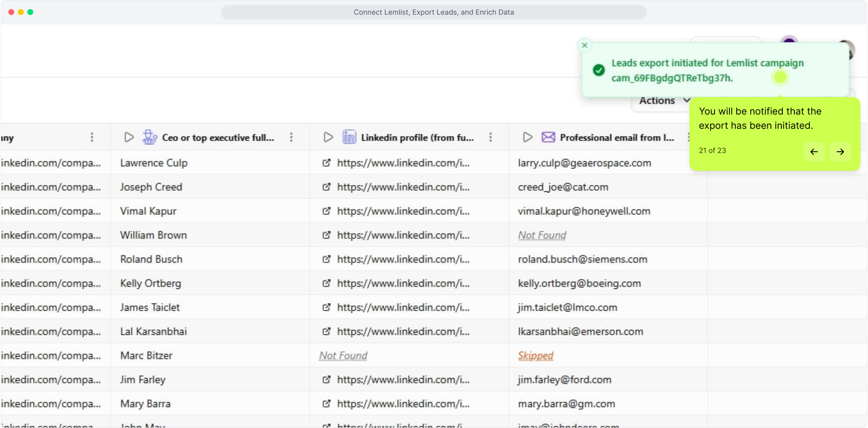Click the green success checkmark icon
Image resolution: width=868 pixels, height=428 pixels.
(599, 70)
